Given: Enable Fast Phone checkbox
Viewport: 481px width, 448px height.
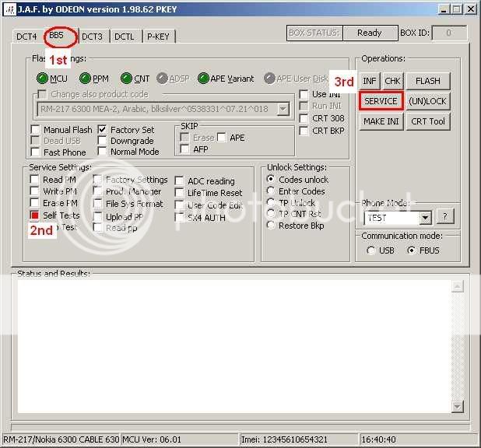Looking at the screenshot, I should pos(36,152).
